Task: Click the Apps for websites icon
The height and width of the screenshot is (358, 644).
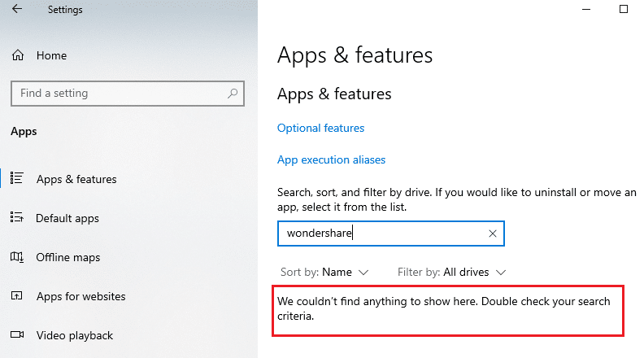Action: pos(17,295)
